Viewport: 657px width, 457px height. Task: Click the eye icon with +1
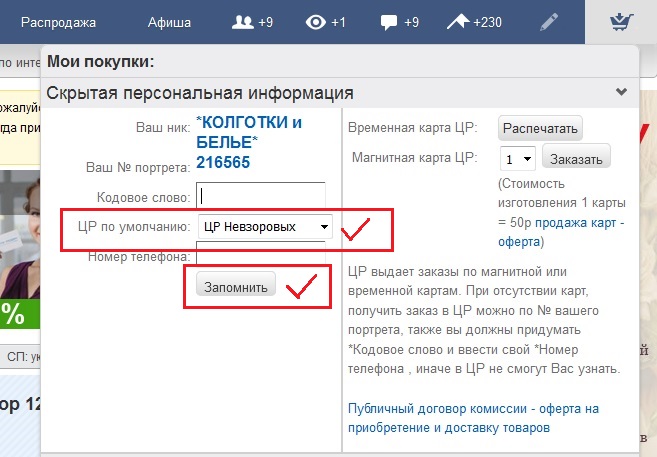316,22
